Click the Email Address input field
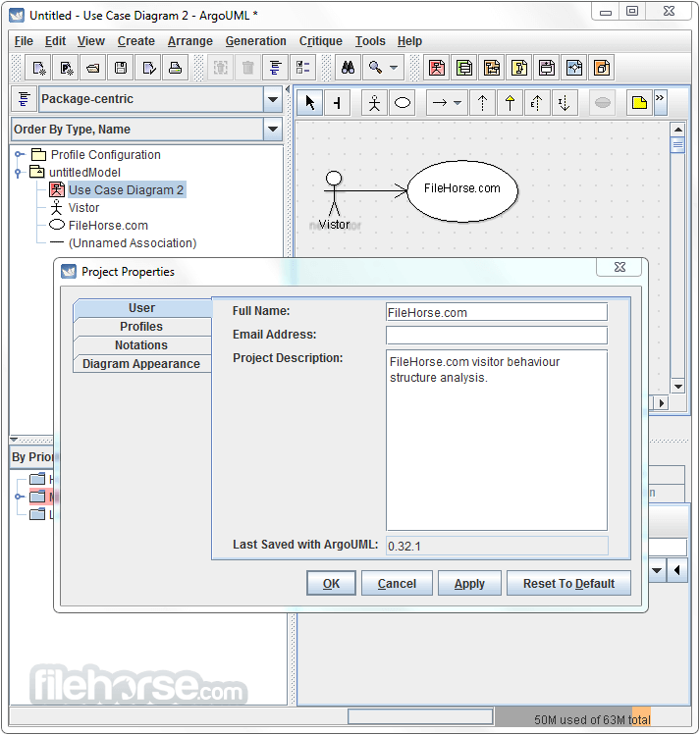Screen dimensions: 700x735 tap(497, 336)
